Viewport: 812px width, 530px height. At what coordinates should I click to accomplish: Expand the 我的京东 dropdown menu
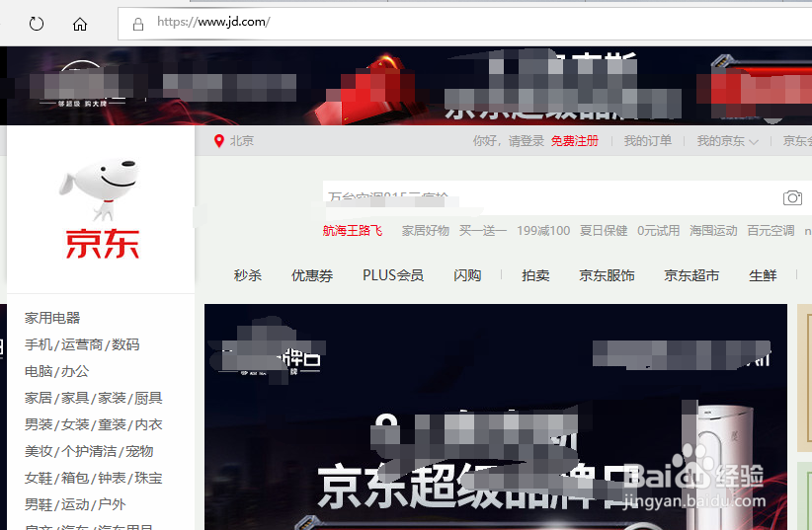click(727, 141)
